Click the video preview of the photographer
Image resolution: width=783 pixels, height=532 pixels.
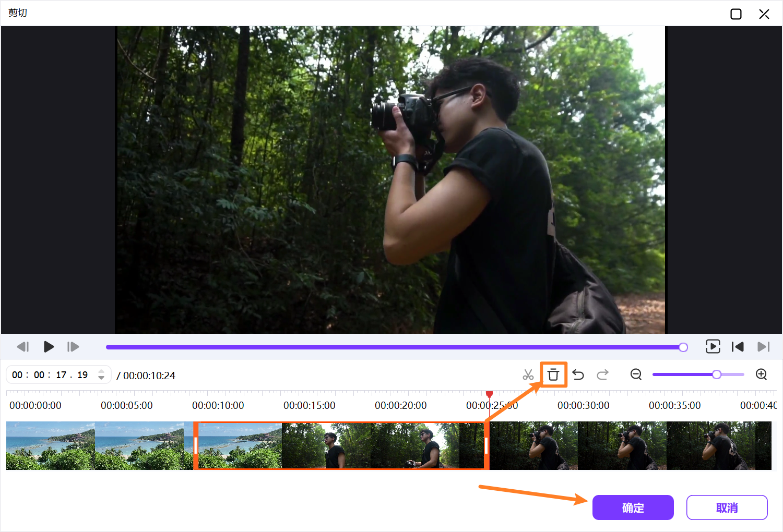point(390,180)
